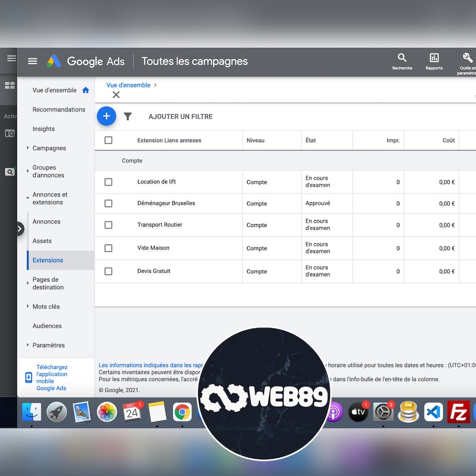Click the blue plus add extension button
This screenshot has height=476, width=476.
coord(107,116)
